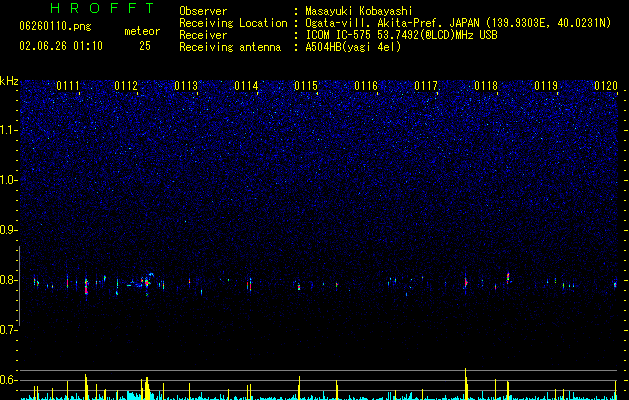The height and width of the screenshot is (400, 629).
Task: Click the 0111 time marker
Action: click(68, 86)
